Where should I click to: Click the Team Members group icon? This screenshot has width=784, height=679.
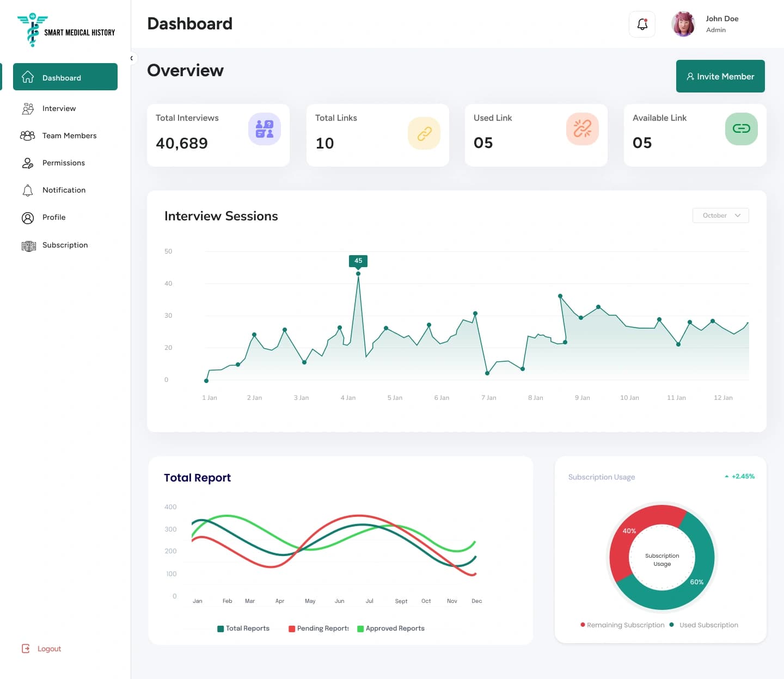click(x=28, y=135)
